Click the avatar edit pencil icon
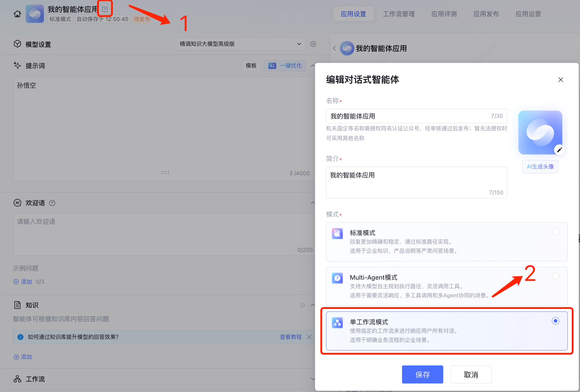The height and width of the screenshot is (392, 580). (559, 150)
